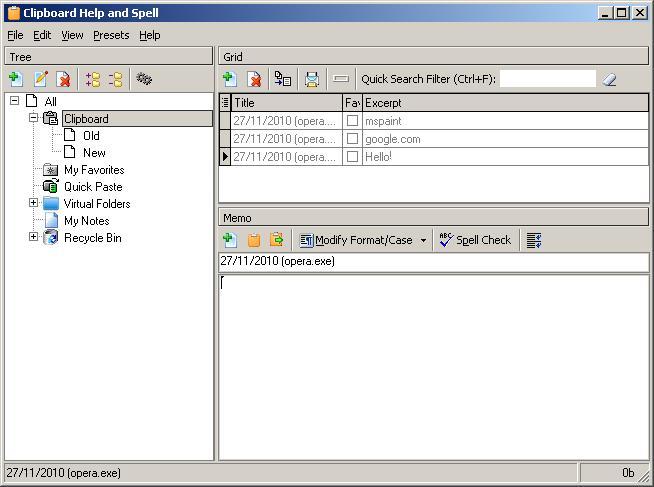Viewport: 654px width, 487px height.
Task: Click the Quick Search Filter input box
Action: pyautogui.click(x=548, y=79)
